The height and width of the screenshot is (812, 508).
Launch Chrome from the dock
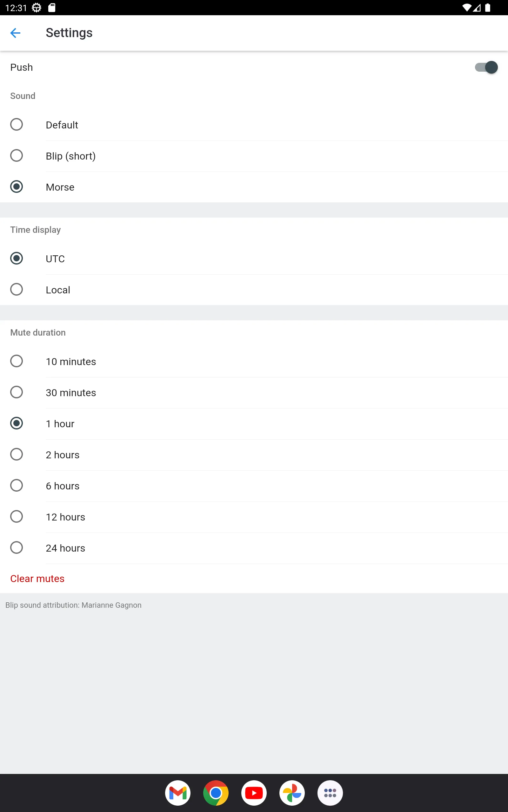click(216, 793)
